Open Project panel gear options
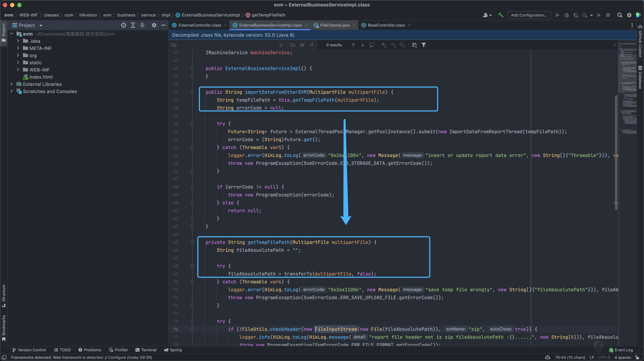The image size is (644, 361). click(154, 25)
